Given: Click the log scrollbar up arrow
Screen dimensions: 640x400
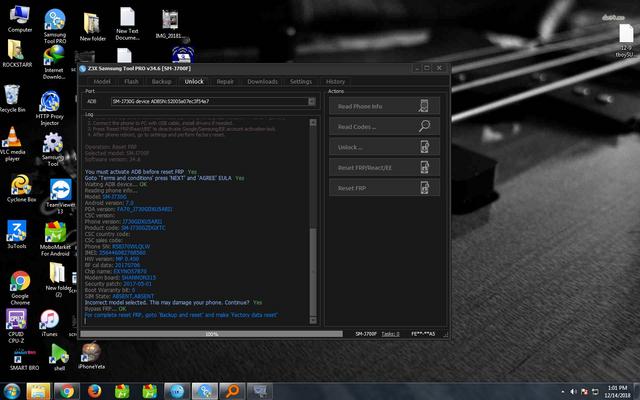Looking at the screenshot, I should tap(313, 122).
